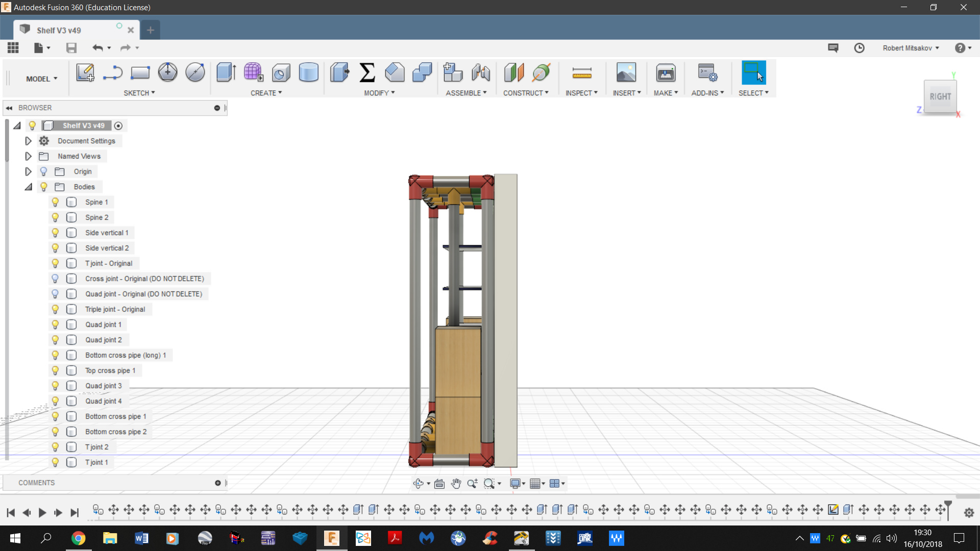The width and height of the screenshot is (980, 551).
Task: Click the Insert image icon
Action: click(x=626, y=72)
